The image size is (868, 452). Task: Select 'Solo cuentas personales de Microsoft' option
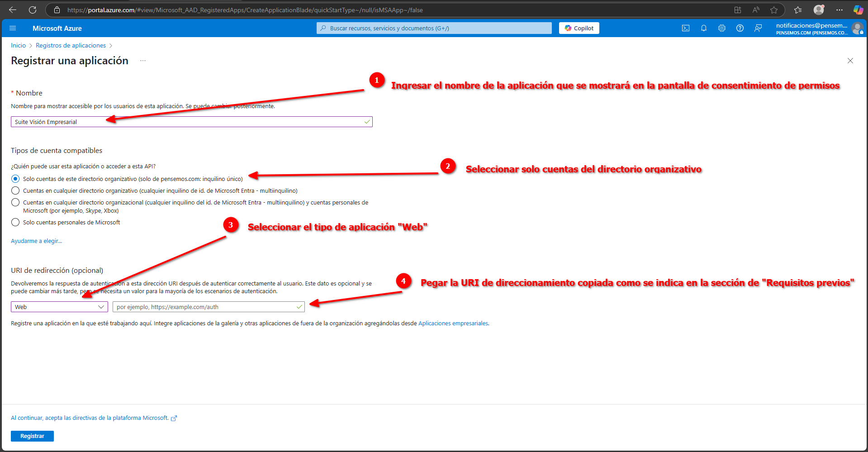pos(16,222)
